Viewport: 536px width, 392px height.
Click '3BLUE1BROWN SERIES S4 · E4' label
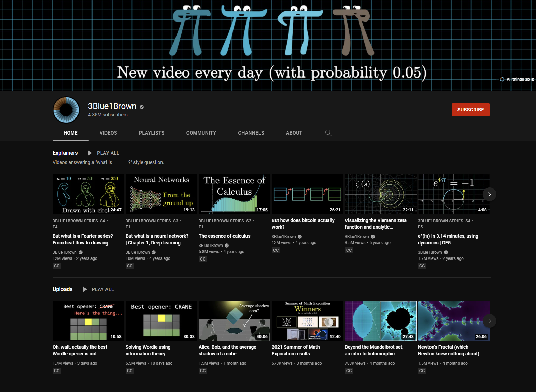click(x=80, y=224)
